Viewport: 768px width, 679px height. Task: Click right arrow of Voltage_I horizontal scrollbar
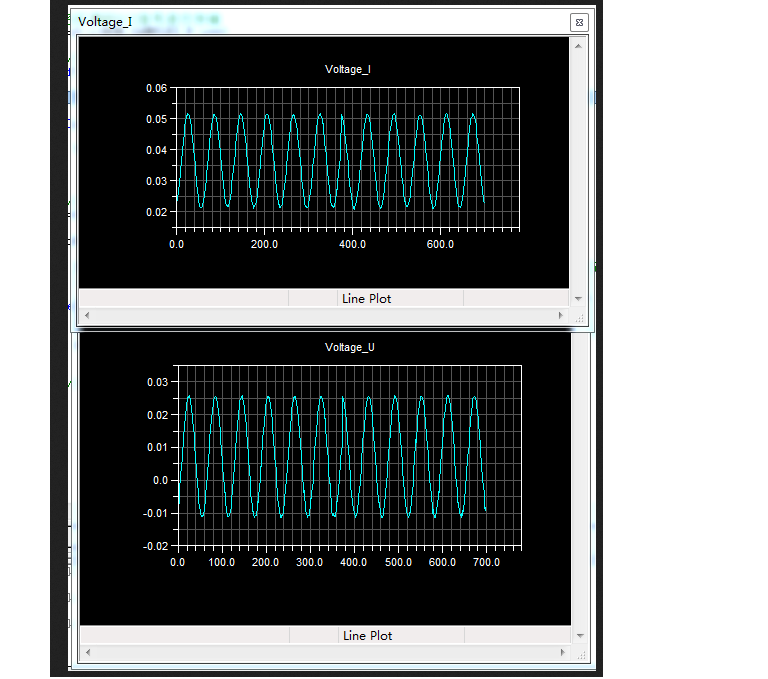click(x=561, y=315)
